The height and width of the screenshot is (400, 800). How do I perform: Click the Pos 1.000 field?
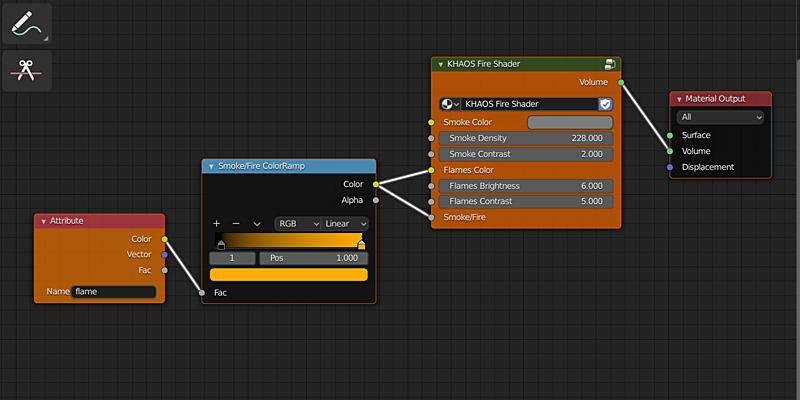pyautogui.click(x=314, y=258)
